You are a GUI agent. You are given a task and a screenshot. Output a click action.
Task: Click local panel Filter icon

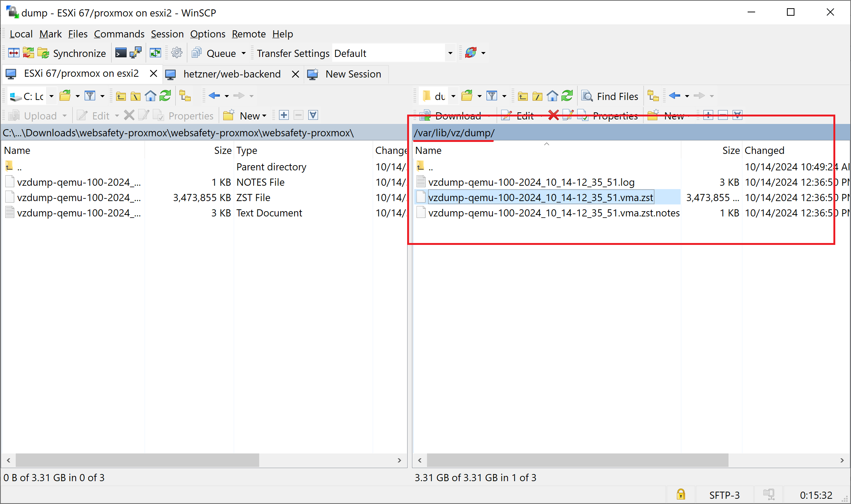[x=90, y=96]
